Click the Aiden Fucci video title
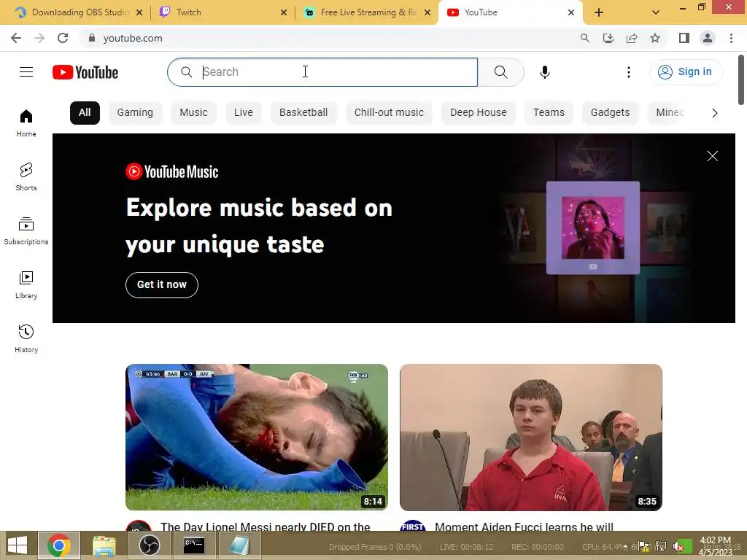The width and height of the screenshot is (747, 560). click(524, 526)
